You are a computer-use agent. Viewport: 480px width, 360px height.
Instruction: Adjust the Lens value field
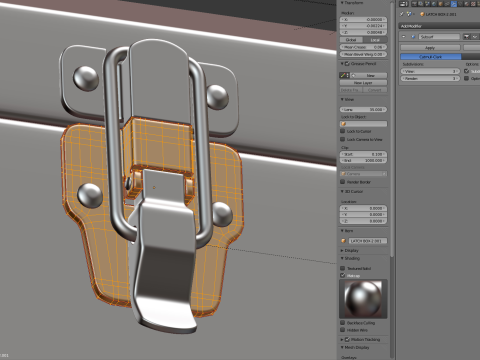pyautogui.click(x=363, y=109)
